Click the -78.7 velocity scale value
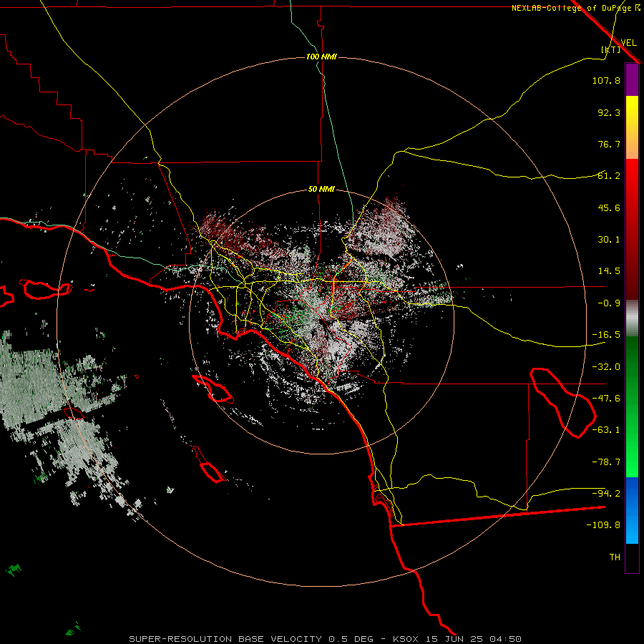Image resolution: width=644 pixels, height=644 pixels. point(606,462)
